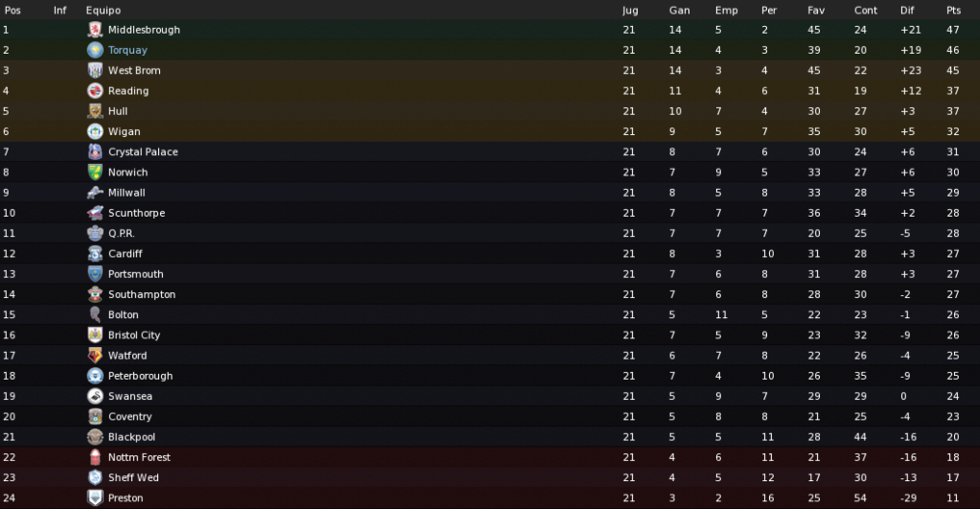Click the Nottm Forest club badge
The image size is (980, 509).
point(95,457)
